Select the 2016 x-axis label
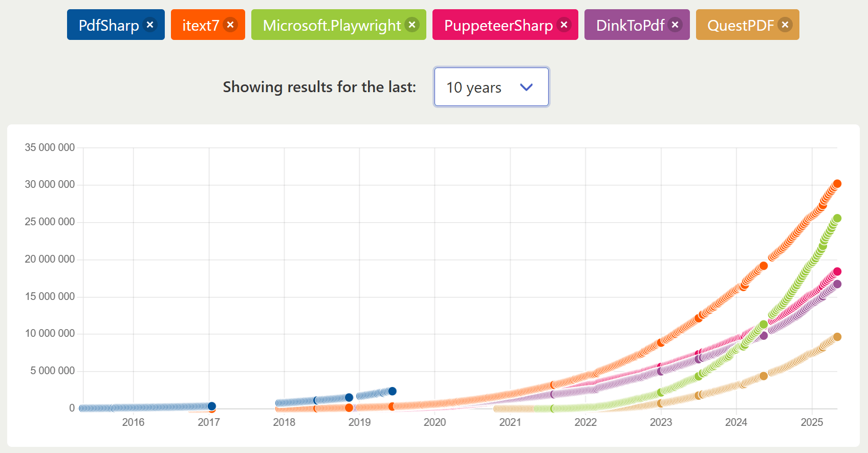868x453 pixels. 133,422
